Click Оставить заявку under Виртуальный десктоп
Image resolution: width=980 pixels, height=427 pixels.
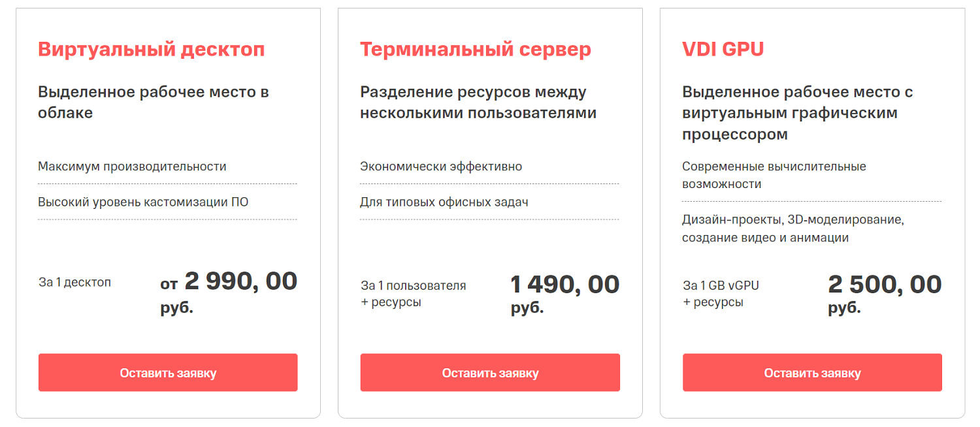tap(168, 373)
